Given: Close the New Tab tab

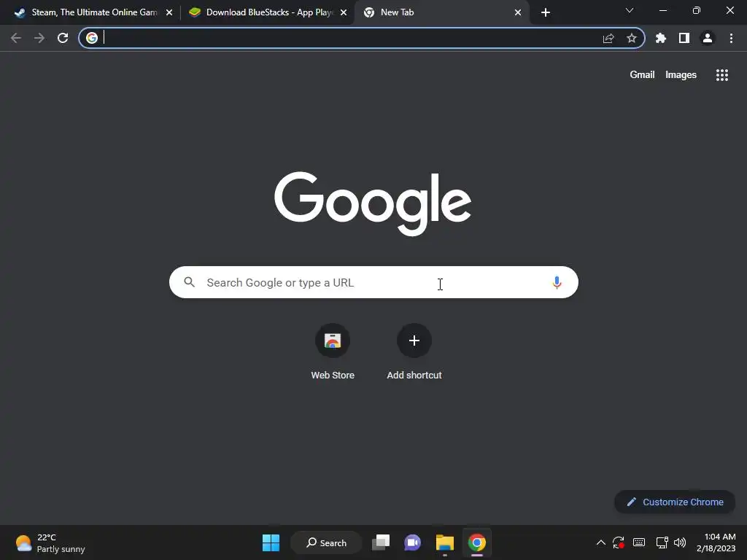Looking at the screenshot, I should point(518,12).
